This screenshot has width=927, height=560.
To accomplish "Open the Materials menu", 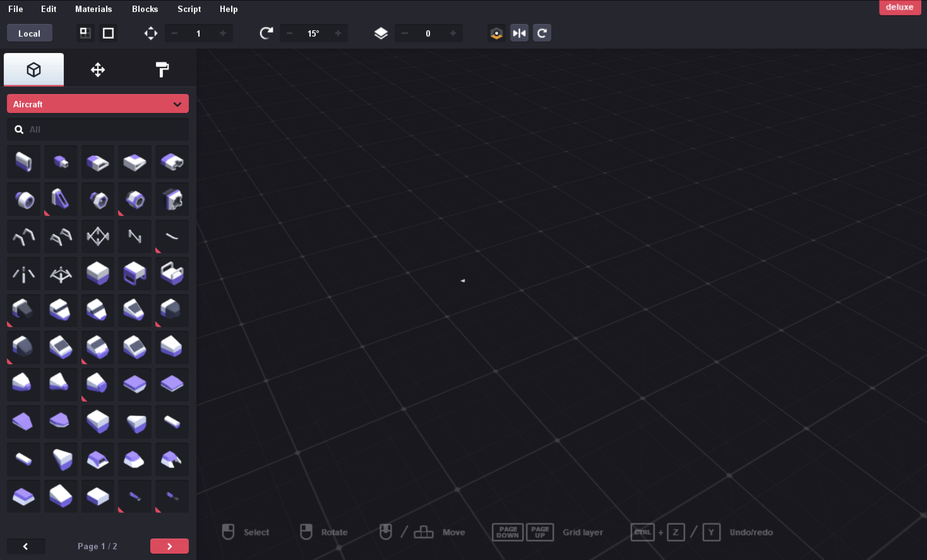I will (93, 9).
